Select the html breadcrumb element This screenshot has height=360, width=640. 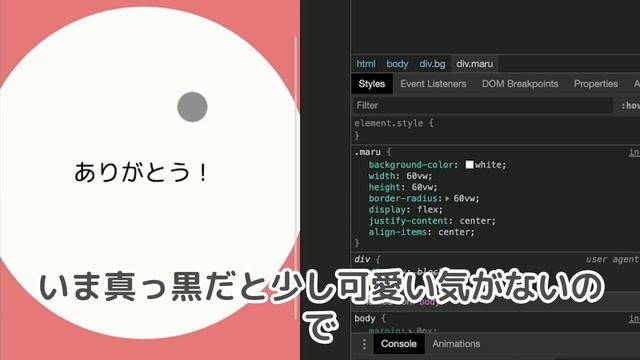click(366, 64)
